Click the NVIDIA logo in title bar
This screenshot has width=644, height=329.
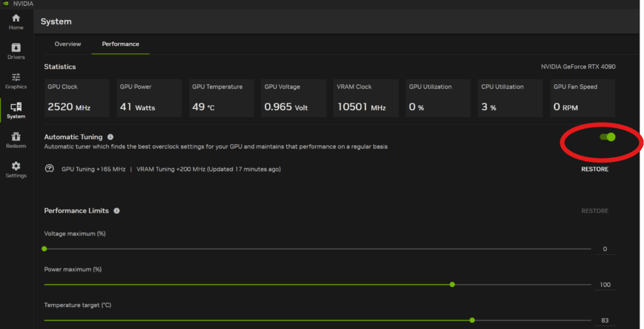tap(6, 3)
